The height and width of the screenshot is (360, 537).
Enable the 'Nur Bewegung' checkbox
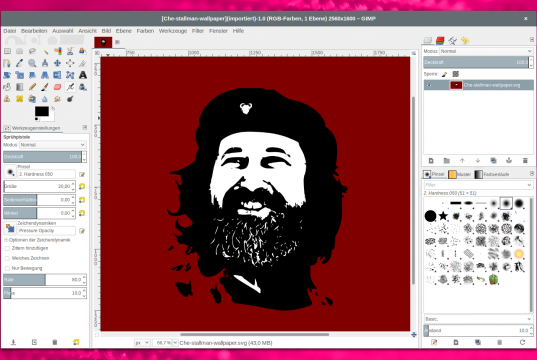coord(7,268)
